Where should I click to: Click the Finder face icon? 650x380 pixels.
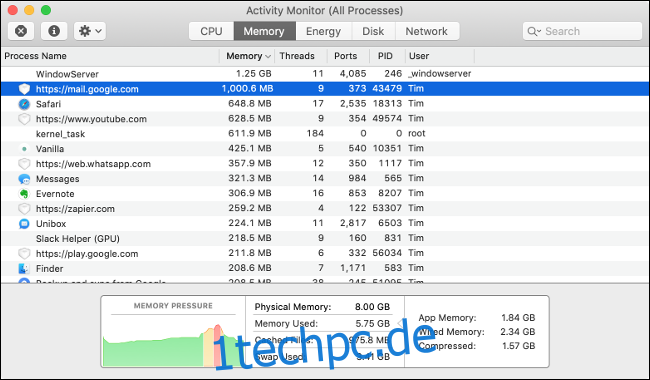24,269
